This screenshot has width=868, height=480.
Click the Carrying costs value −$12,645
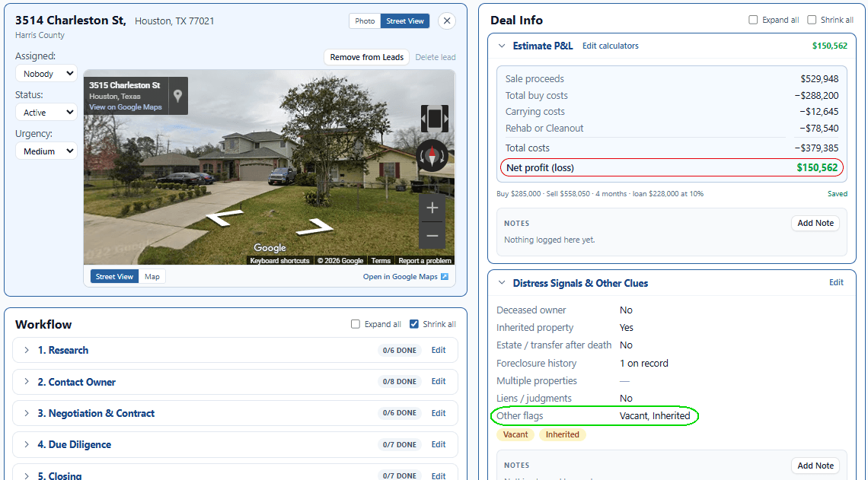(819, 112)
